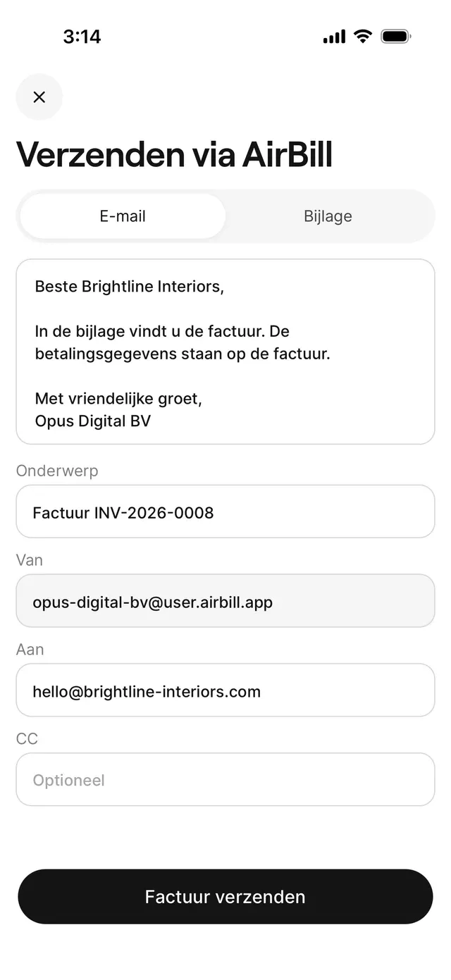
Task: Open the Bijlage tab
Action: (328, 216)
